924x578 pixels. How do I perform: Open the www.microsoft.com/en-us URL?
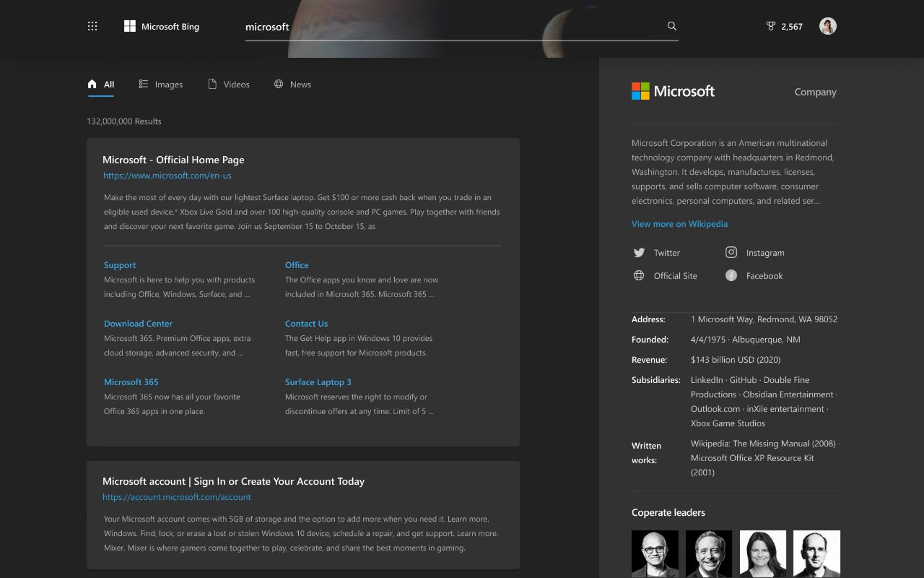167,176
